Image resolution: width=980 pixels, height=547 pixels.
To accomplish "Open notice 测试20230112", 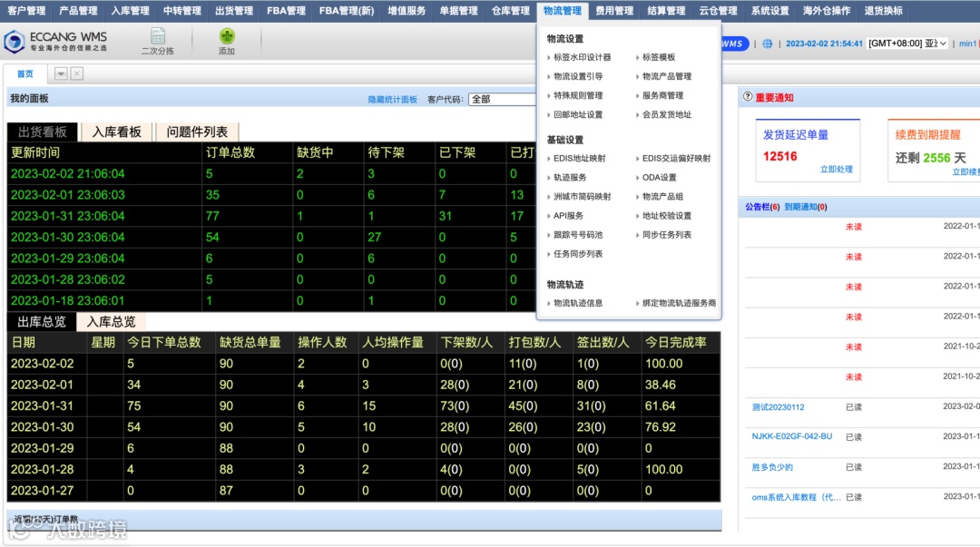I will coord(779,407).
